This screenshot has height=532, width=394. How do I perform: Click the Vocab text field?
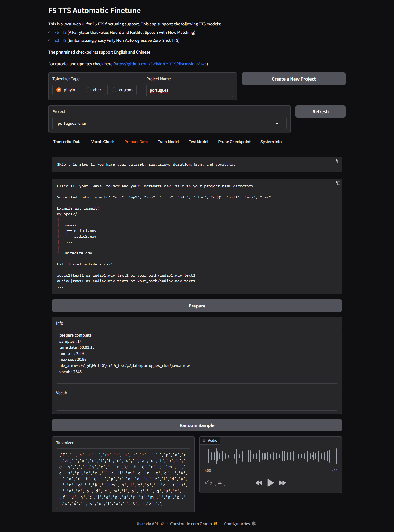click(x=197, y=404)
